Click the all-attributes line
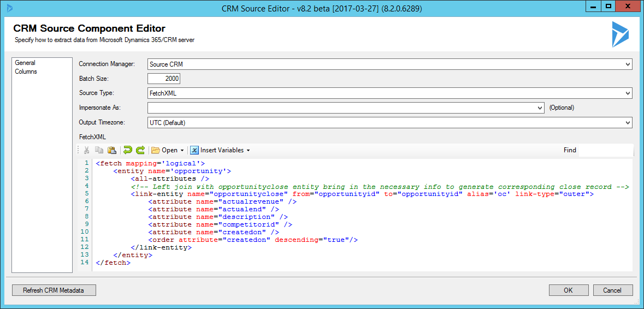Image resolution: width=644 pixels, height=309 pixels. 170,179
